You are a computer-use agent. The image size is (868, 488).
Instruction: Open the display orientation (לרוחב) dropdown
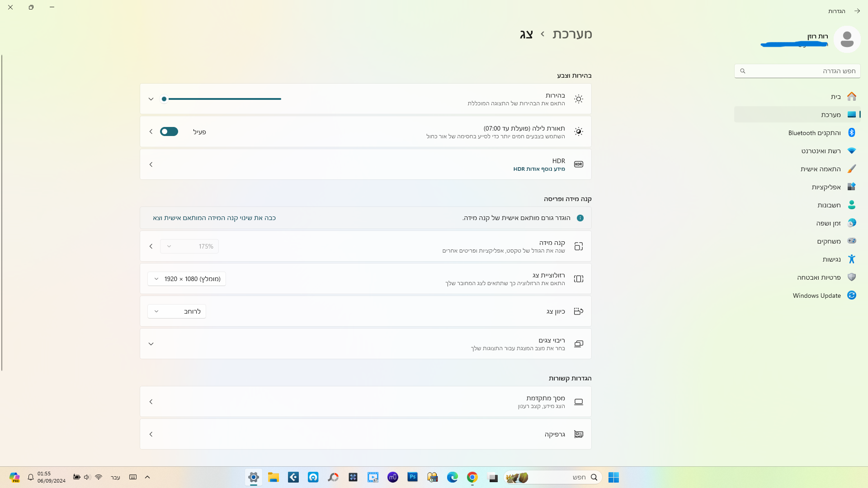coord(177,311)
